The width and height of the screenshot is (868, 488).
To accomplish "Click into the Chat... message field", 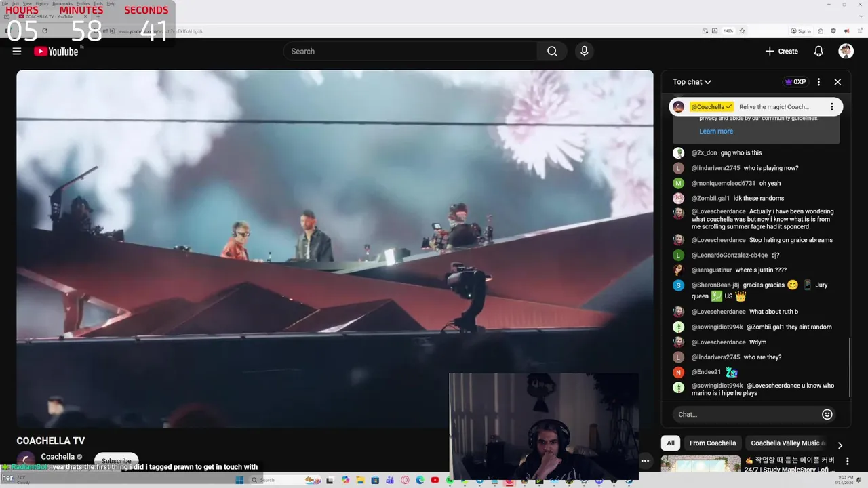I will (x=746, y=414).
